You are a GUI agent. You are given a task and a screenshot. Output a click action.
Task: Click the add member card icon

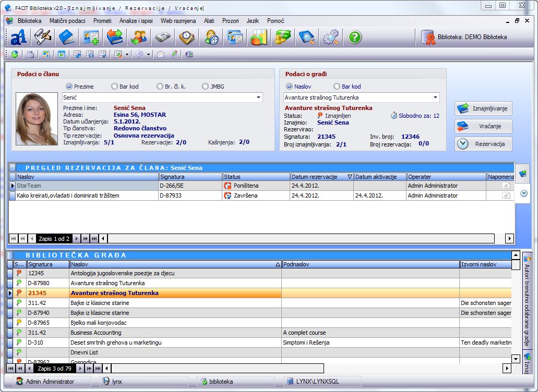tap(91, 38)
